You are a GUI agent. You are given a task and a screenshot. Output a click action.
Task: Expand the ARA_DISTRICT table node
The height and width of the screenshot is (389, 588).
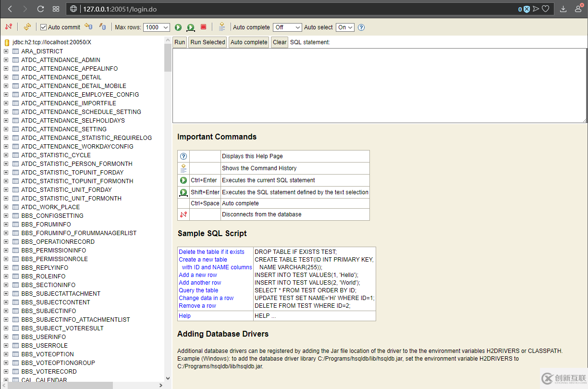click(x=6, y=51)
